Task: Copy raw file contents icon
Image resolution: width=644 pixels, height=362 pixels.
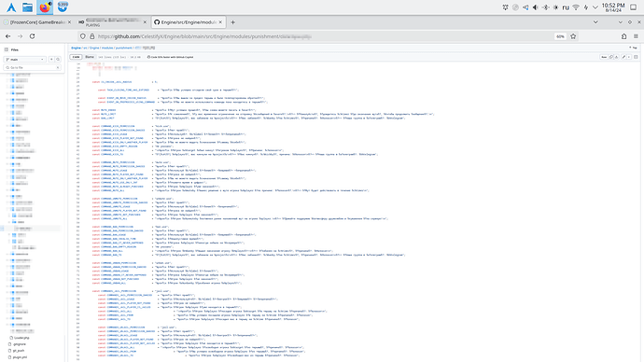Action: pos(611,57)
